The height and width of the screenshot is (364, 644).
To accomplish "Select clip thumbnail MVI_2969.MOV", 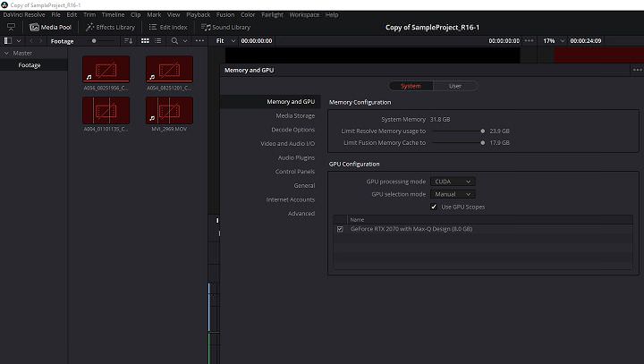I will (169, 110).
